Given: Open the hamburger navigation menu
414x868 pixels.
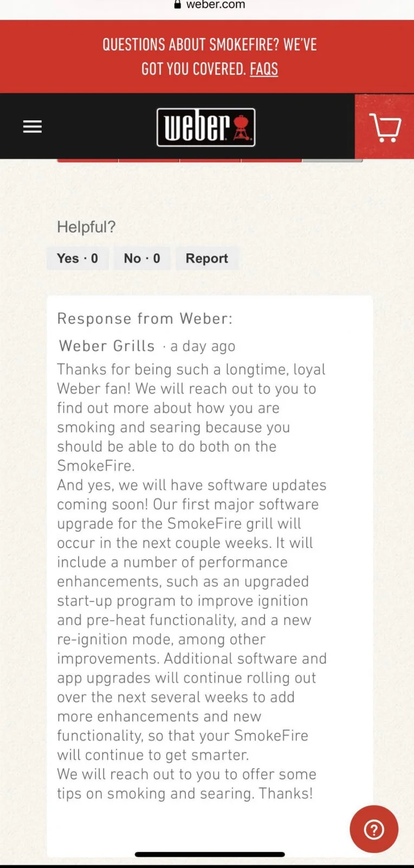Looking at the screenshot, I should pyautogui.click(x=33, y=126).
